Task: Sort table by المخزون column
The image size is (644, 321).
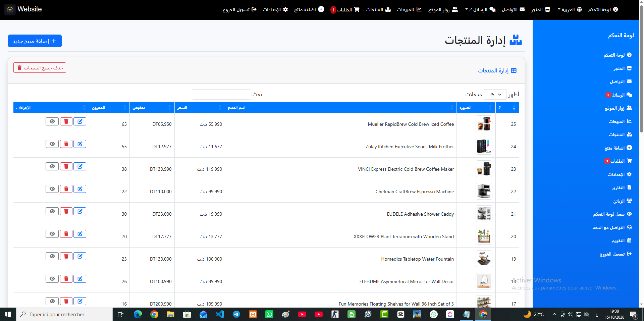Action: point(109,108)
